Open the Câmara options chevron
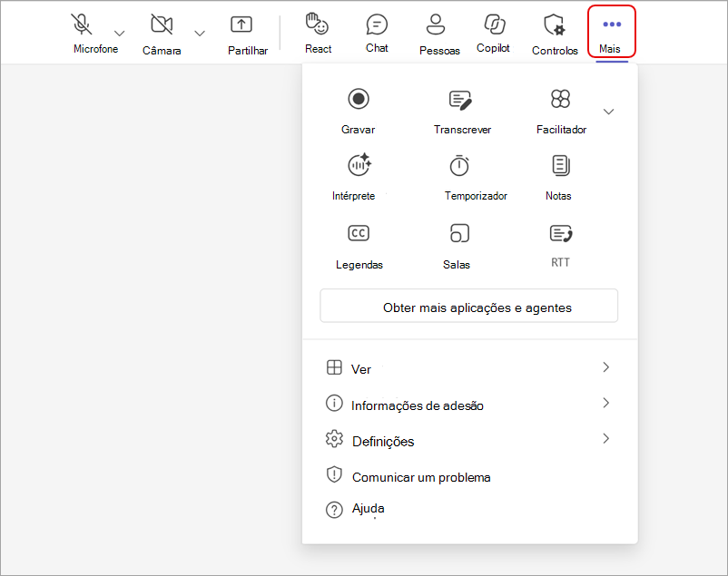This screenshot has width=728, height=576. point(200,34)
